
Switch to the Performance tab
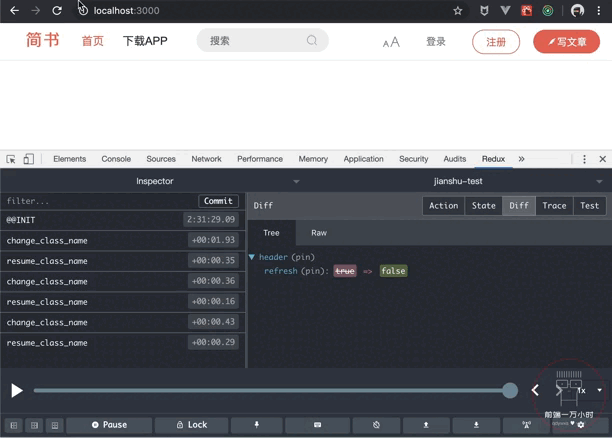click(x=260, y=159)
